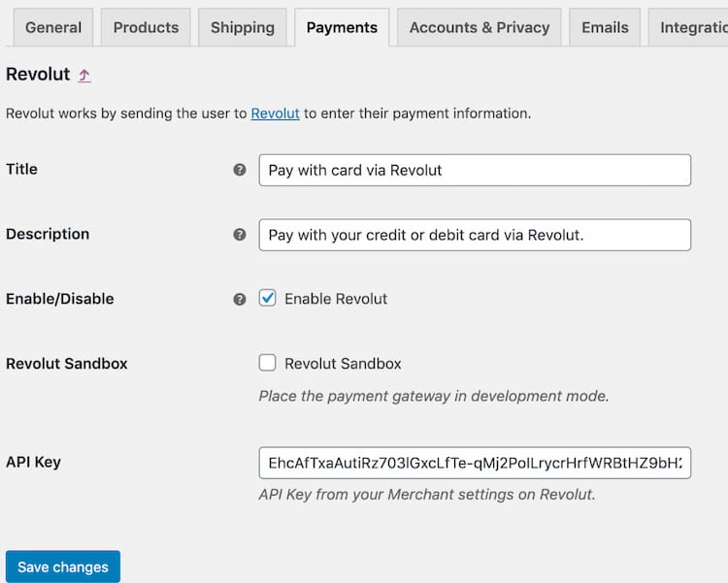
Task: Click 'Place the payment gateway in development mode.' text
Action: tap(434, 396)
